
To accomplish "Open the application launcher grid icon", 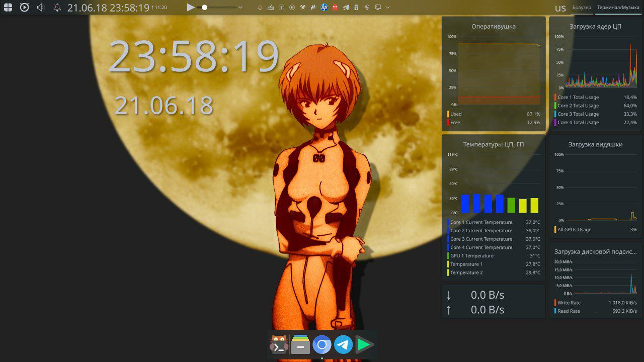I will [8, 7].
